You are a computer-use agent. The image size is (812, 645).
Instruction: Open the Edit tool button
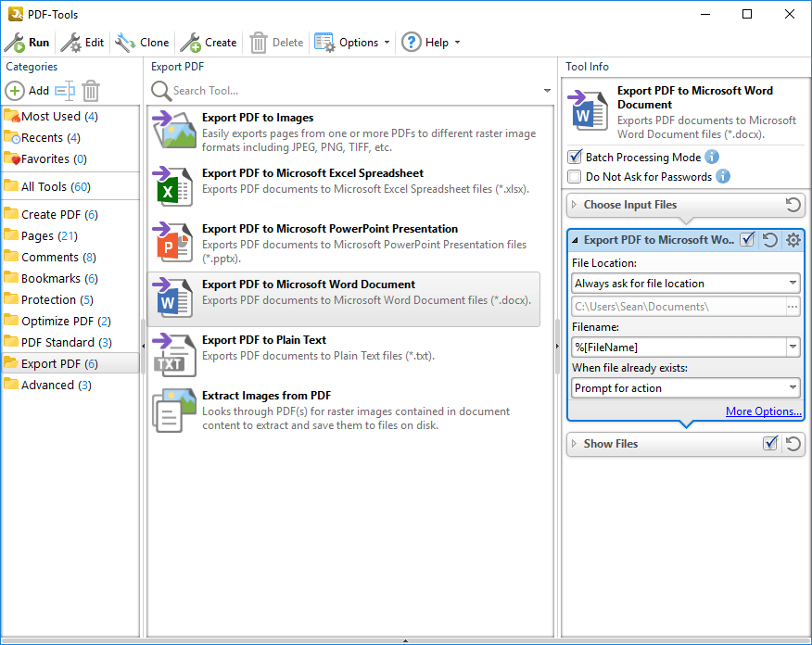[x=82, y=43]
